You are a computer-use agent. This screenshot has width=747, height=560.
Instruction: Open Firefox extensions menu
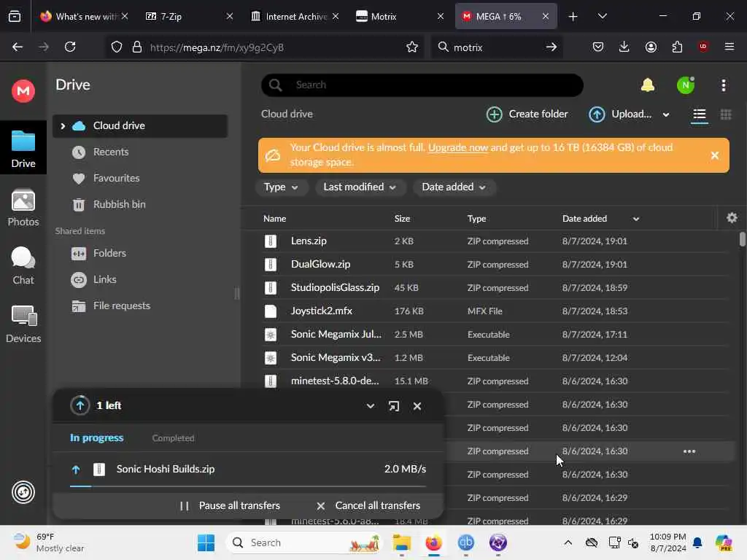(677, 47)
